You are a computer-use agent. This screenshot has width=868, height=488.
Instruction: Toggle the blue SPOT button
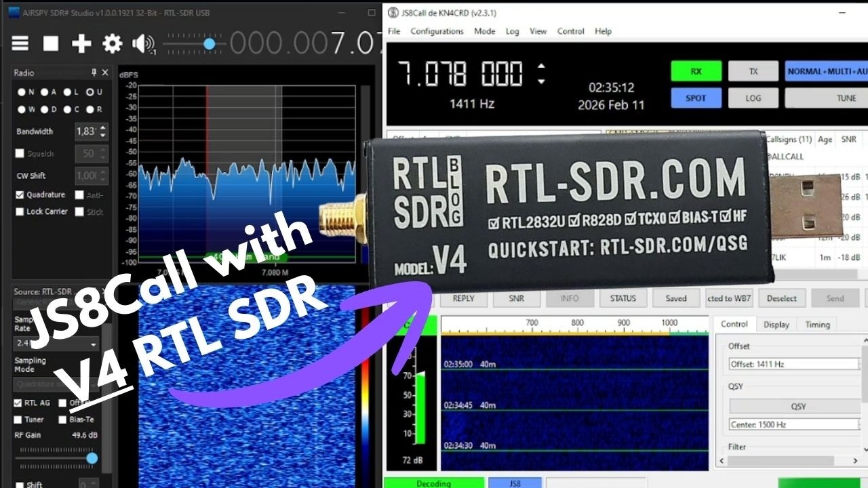tap(696, 98)
